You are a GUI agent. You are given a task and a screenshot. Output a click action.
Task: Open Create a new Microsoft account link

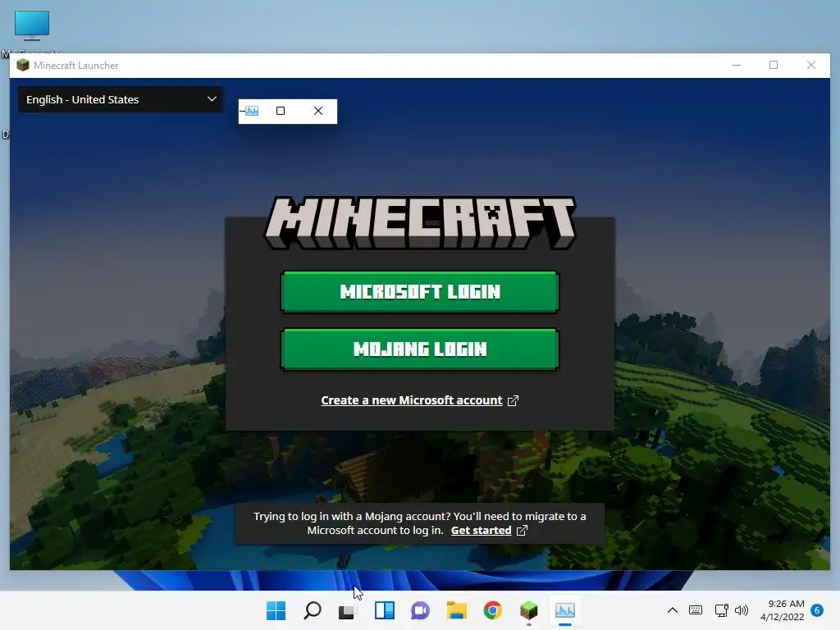412,400
